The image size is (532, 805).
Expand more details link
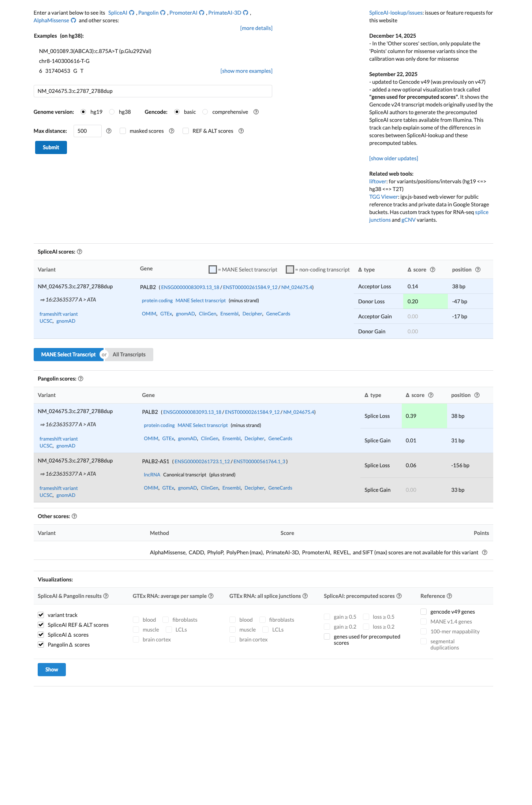coord(256,28)
